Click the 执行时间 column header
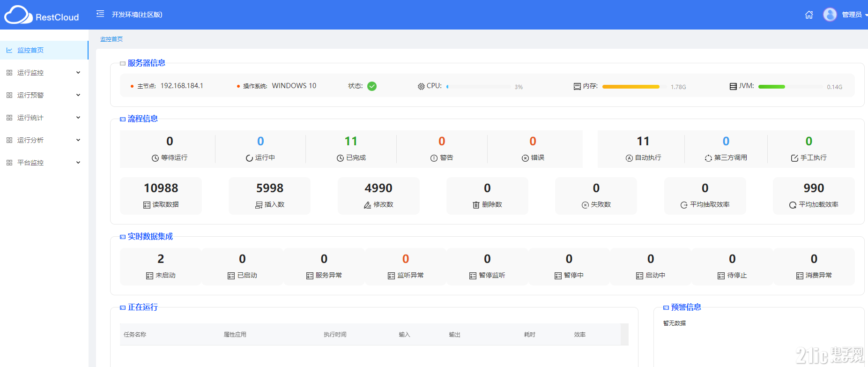This screenshot has width=868, height=367. pyautogui.click(x=335, y=335)
